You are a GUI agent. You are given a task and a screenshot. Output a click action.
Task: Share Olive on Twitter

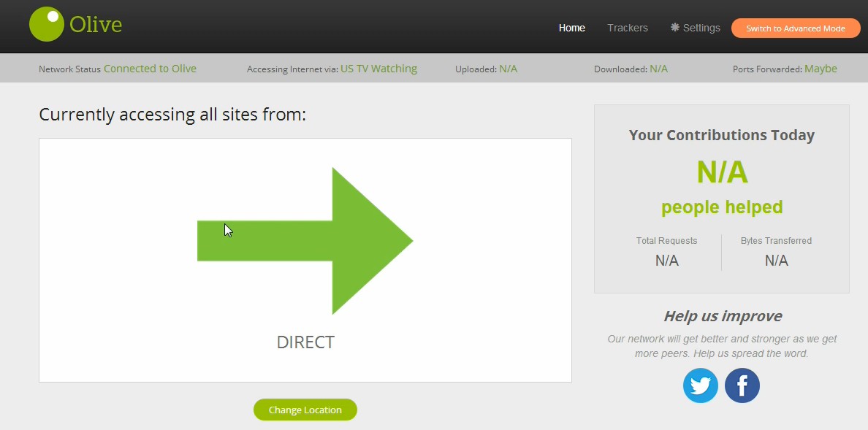pos(700,385)
